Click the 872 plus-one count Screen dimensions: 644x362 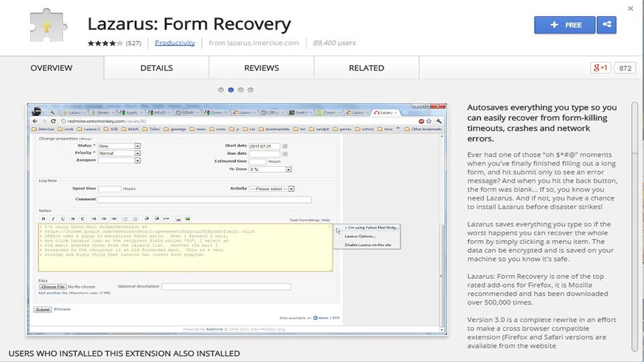point(625,68)
